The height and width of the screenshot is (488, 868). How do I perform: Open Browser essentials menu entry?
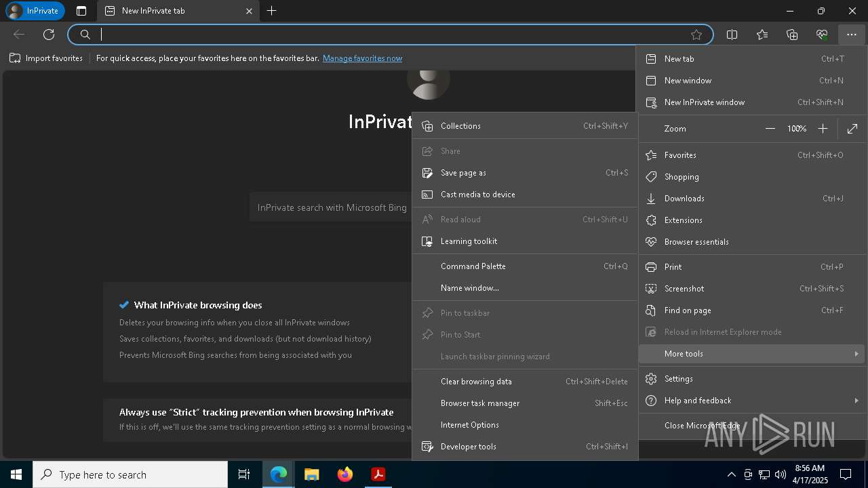click(x=752, y=242)
